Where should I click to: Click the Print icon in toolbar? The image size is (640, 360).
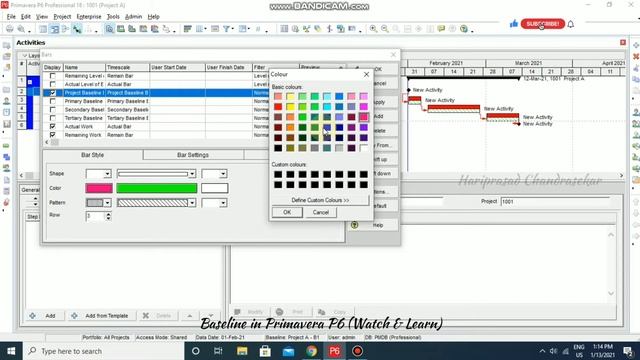pyautogui.click(x=9, y=29)
